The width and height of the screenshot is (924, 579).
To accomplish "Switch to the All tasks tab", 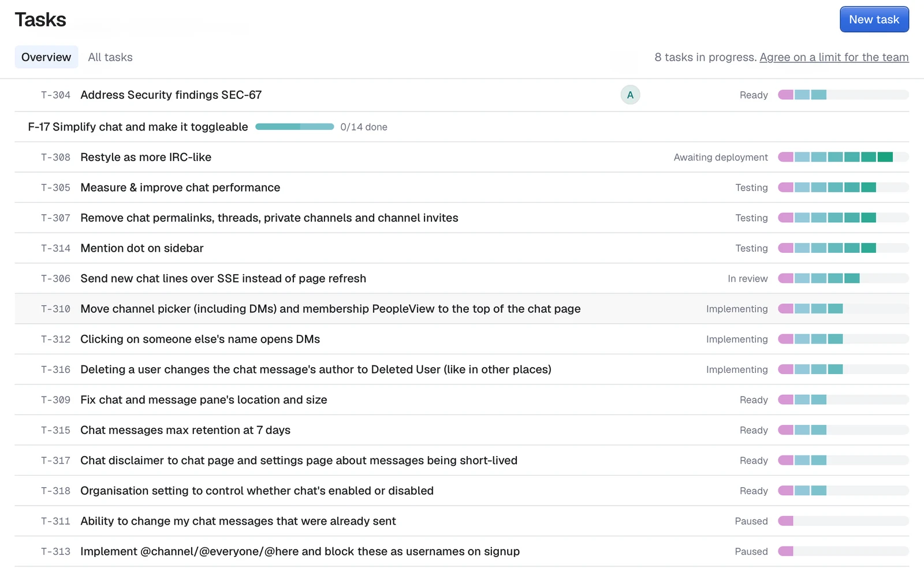I will pyautogui.click(x=110, y=57).
